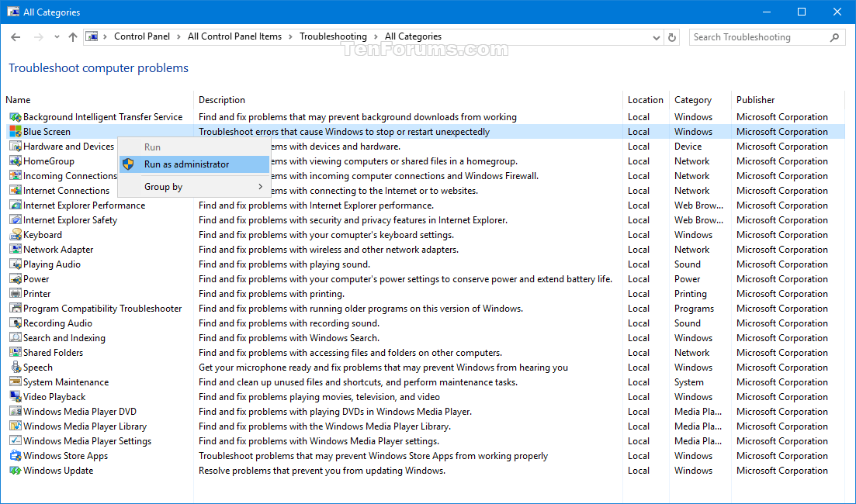Image resolution: width=856 pixels, height=504 pixels.
Task: Click the Printing category in Printer row
Action: pyautogui.click(x=691, y=293)
